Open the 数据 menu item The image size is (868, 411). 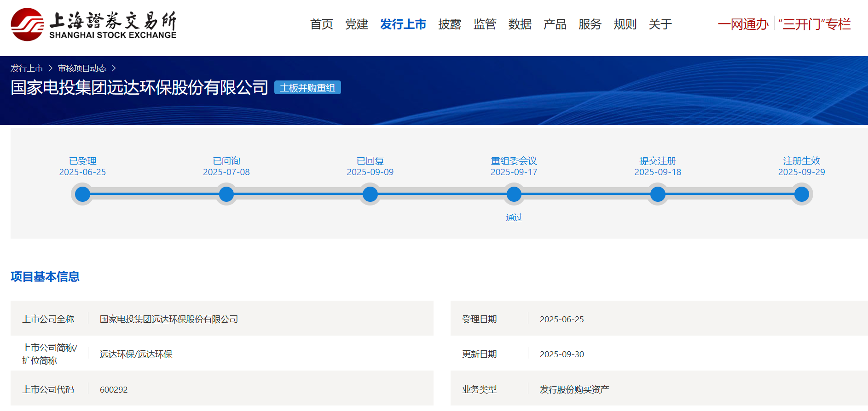[520, 24]
